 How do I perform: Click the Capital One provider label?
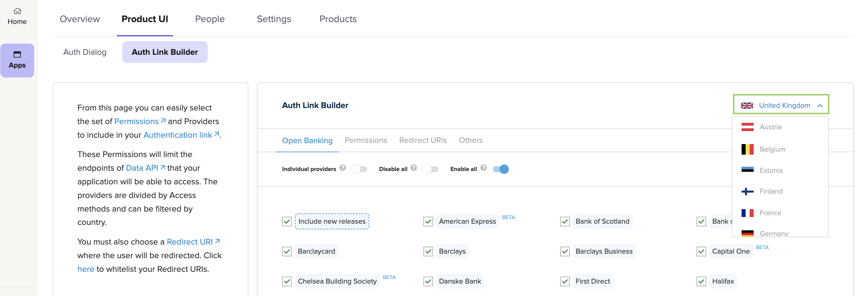tap(731, 252)
